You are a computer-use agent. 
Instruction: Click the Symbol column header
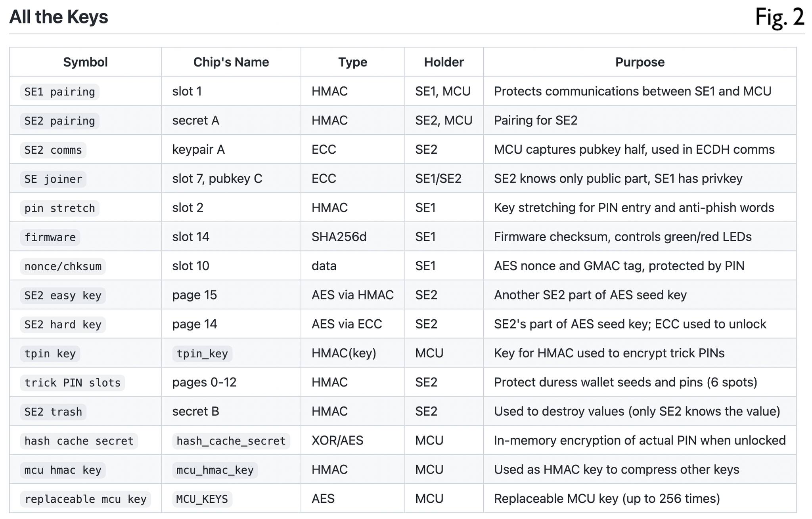click(85, 62)
